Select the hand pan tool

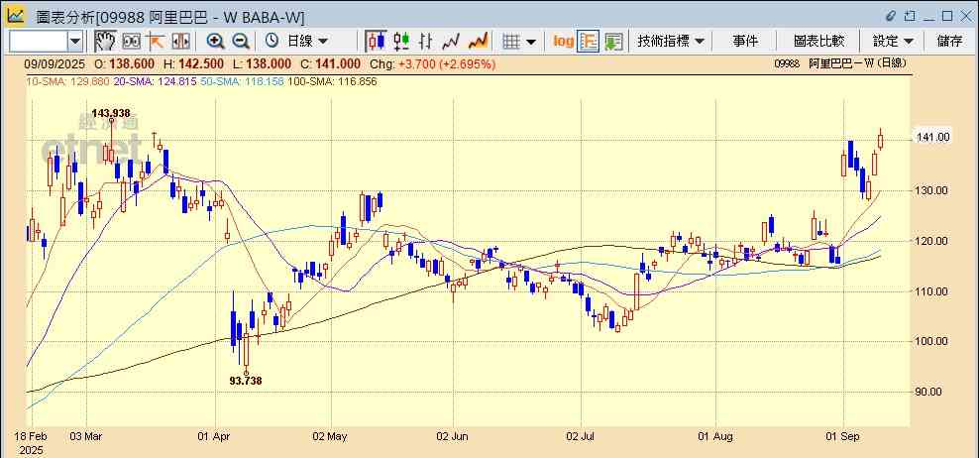tap(106, 42)
